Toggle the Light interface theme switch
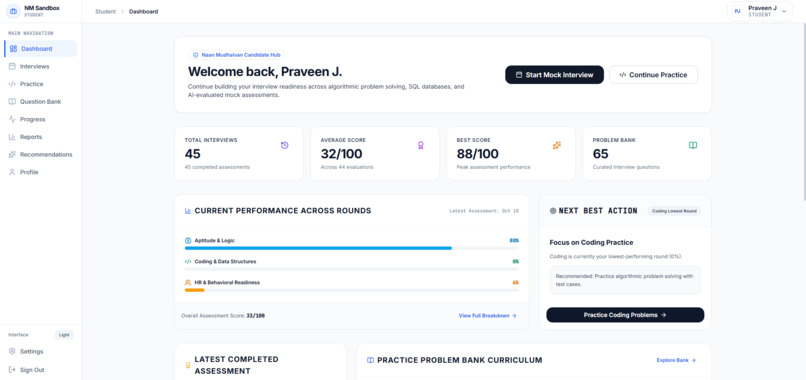 (x=64, y=335)
